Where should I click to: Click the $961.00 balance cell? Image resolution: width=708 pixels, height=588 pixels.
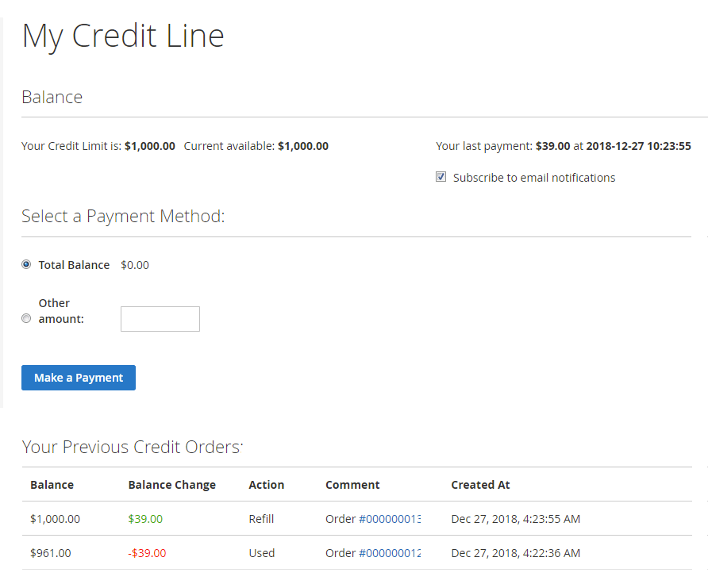(x=50, y=553)
